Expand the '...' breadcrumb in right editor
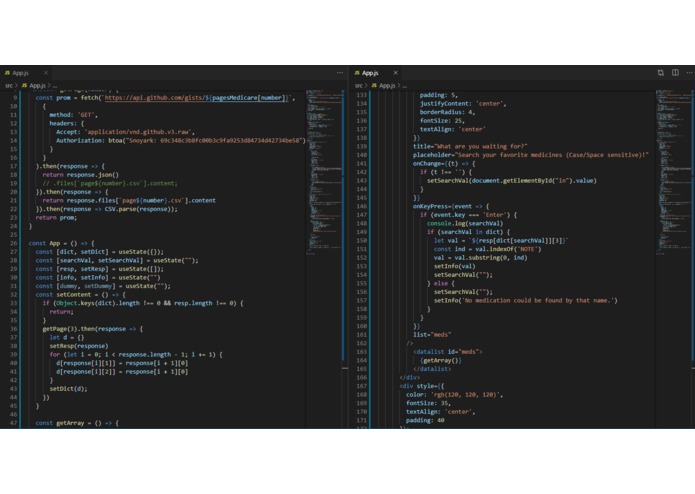The height and width of the screenshot is (494, 695). click(405, 86)
